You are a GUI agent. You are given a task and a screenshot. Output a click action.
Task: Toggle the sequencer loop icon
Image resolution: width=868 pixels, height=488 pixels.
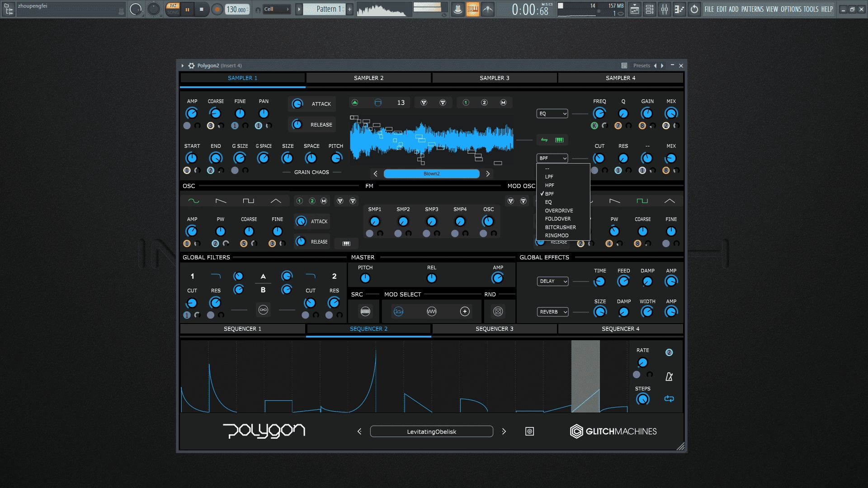(x=669, y=399)
